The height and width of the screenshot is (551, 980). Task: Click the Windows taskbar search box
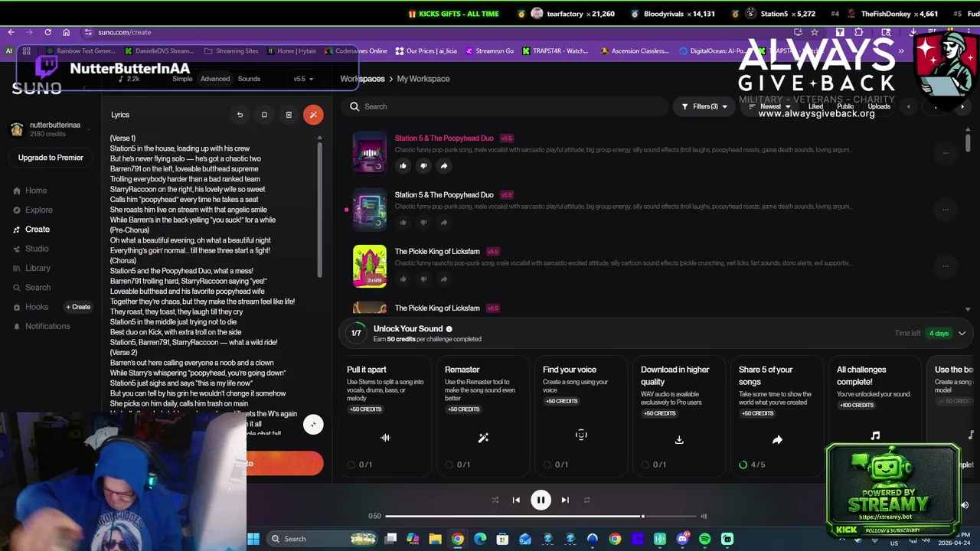click(322, 539)
